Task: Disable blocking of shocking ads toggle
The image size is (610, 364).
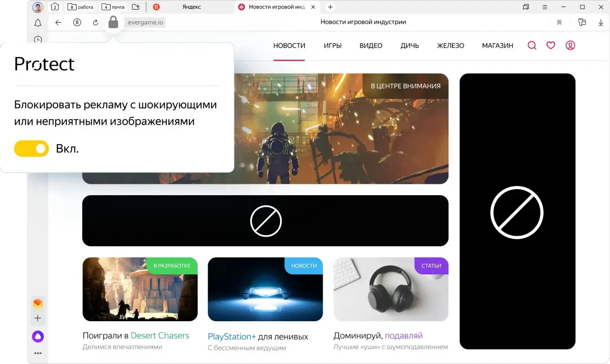Action: pos(31,148)
